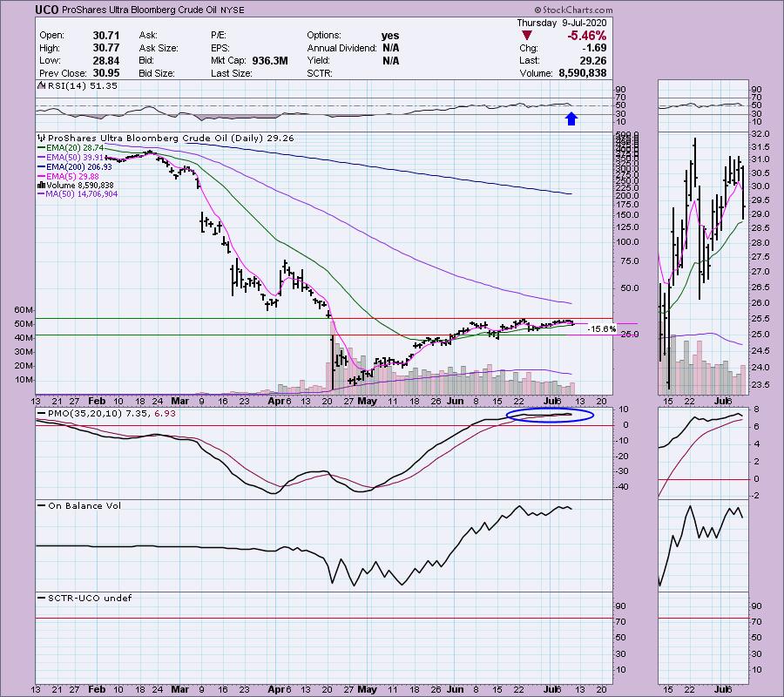The image size is (784, 697).
Task: Click the 60M volume axis label
Action: click(24, 310)
